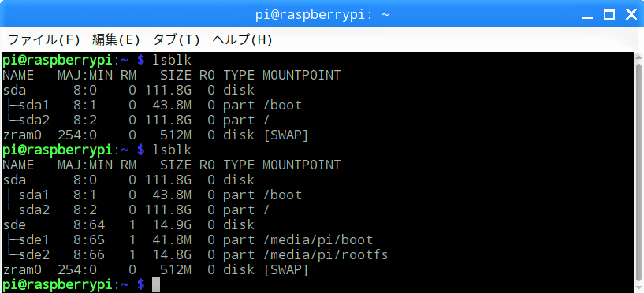
Task: Click the last [SWAP] mountpoint text
Action: click(x=285, y=270)
